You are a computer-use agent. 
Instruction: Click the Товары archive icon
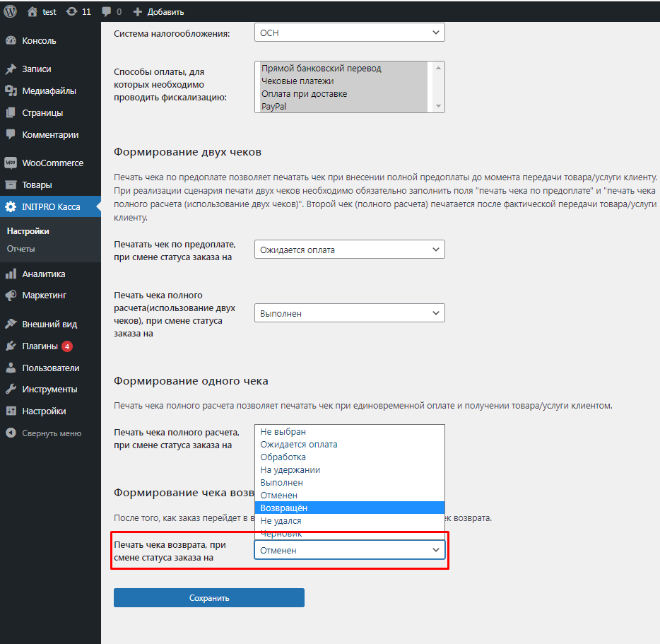[11, 185]
